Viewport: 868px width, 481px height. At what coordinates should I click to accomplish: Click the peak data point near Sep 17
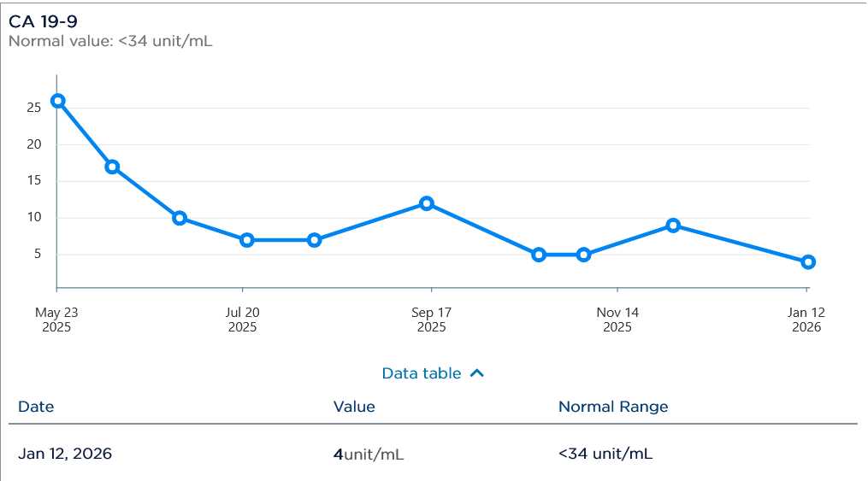427,203
